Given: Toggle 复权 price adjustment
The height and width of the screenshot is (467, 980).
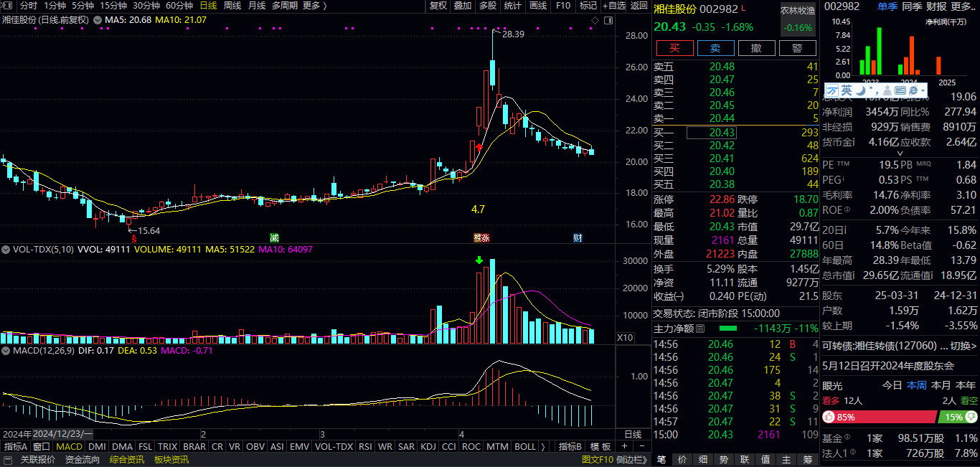Looking at the screenshot, I should tap(438, 6).
